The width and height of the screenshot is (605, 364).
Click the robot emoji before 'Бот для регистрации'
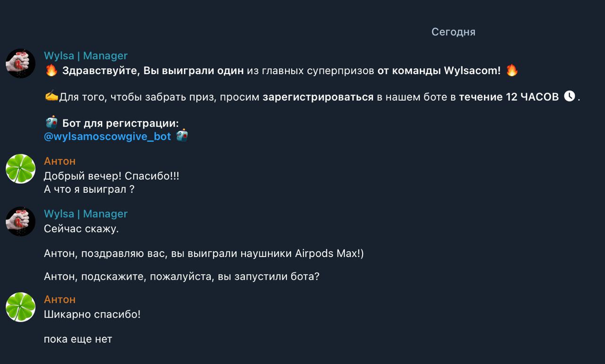click(51, 122)
